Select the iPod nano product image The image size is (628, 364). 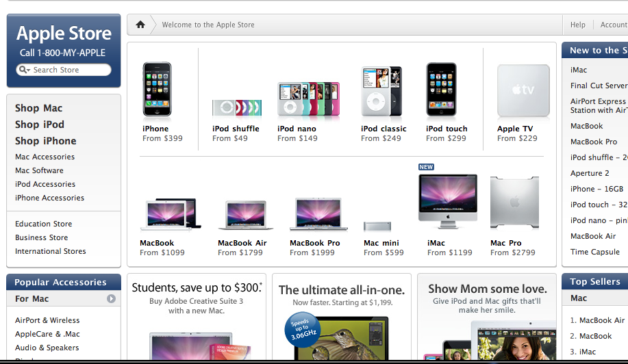click(x=308, y=99)
